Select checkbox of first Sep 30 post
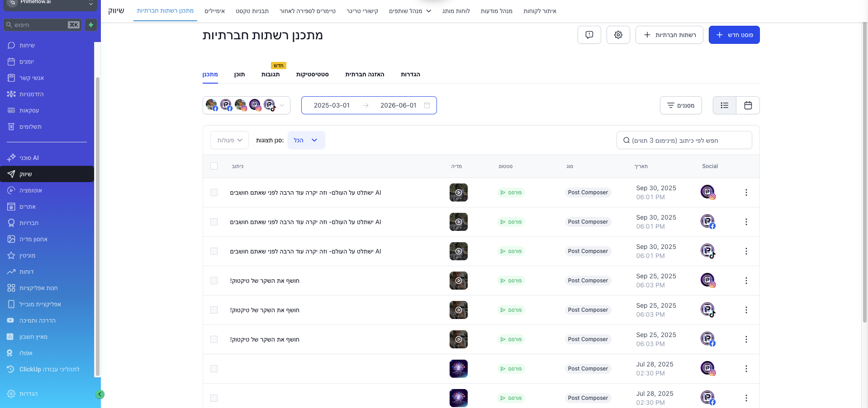 point(214,192)
